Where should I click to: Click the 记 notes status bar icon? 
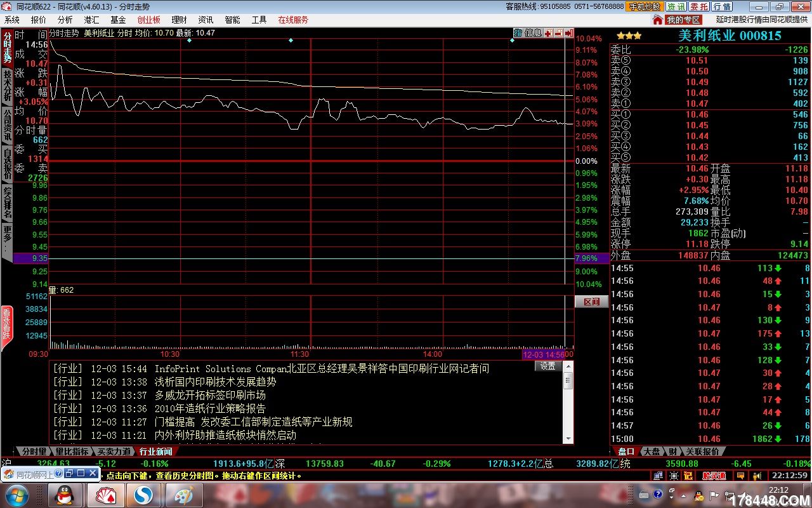[x=688, y=476]
